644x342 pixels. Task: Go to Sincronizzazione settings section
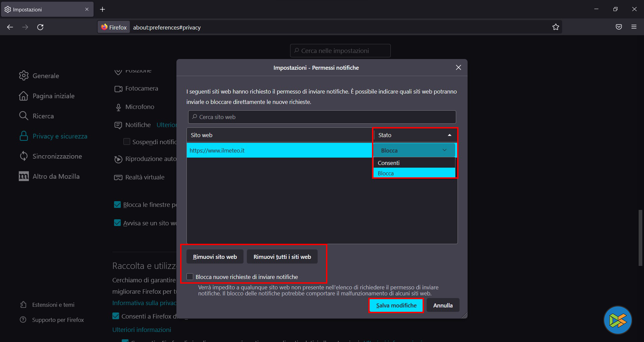tap(57, 156)
